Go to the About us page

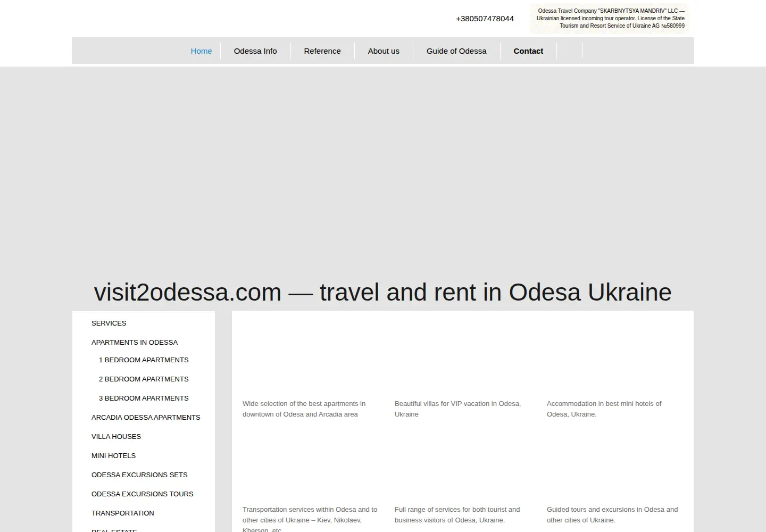coord(384,51)
